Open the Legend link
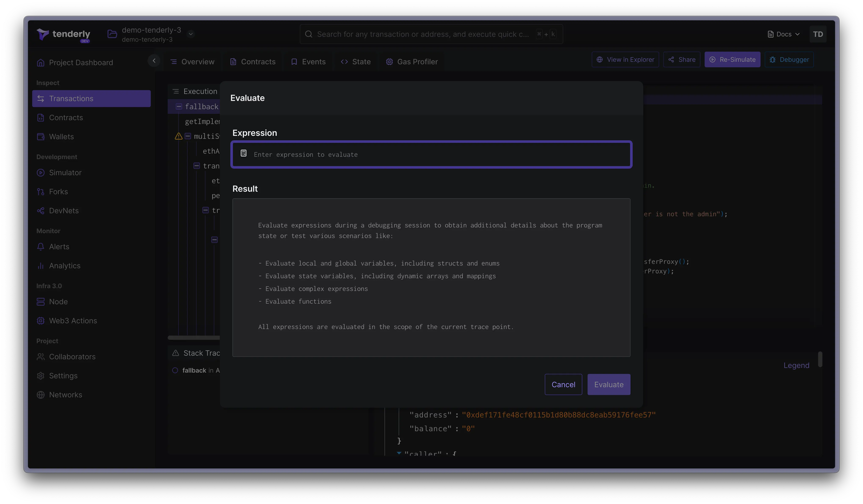 796,365
